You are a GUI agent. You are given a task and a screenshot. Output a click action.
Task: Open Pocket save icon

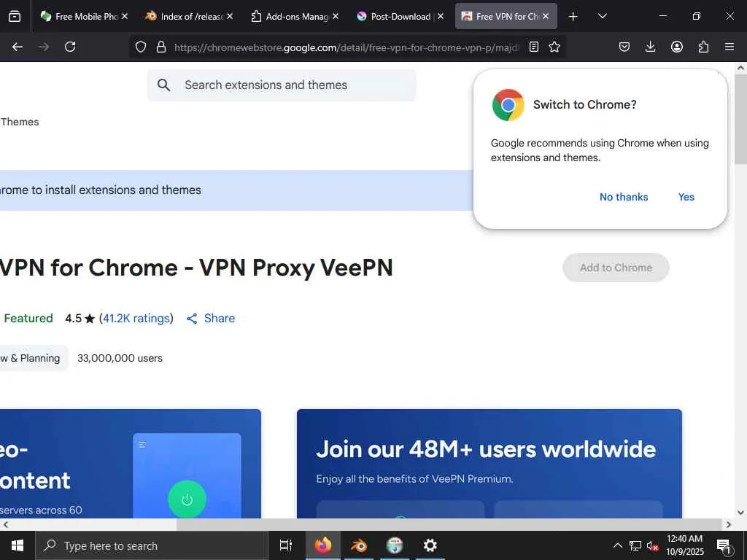pos(624,47)
